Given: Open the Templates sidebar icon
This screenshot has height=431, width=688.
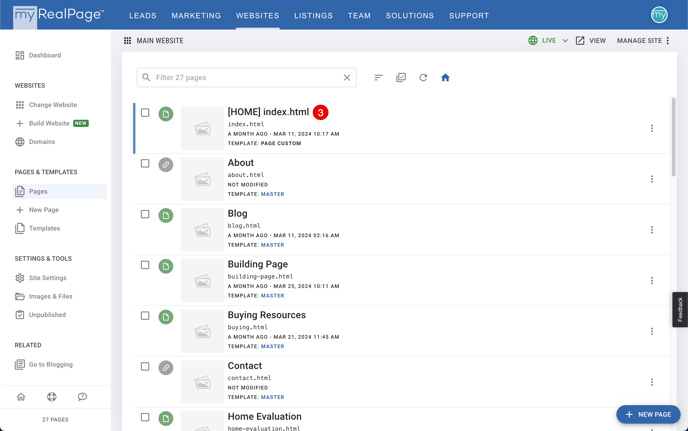Looking at the screenshot, I should pyautogui.click(x=20, y=228).
